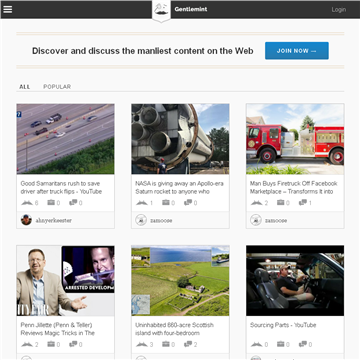Click the Gentlemint mustache logo badge
360x360 pixels.
pyautogui.click(x=161, y=11)
